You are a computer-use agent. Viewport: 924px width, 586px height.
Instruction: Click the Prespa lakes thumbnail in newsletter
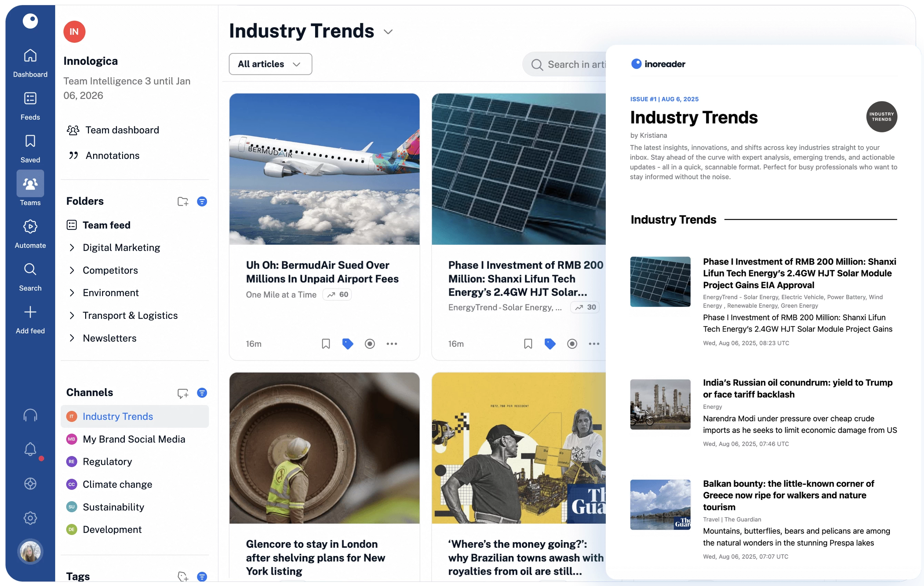pos(660,504)
